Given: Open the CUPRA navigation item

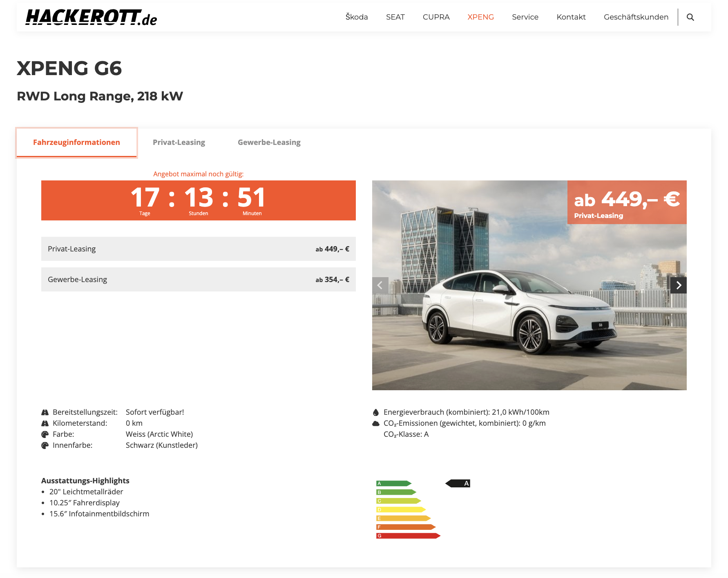Looking at the screenshot, I should pyautogui.click(x=436, y=17).
